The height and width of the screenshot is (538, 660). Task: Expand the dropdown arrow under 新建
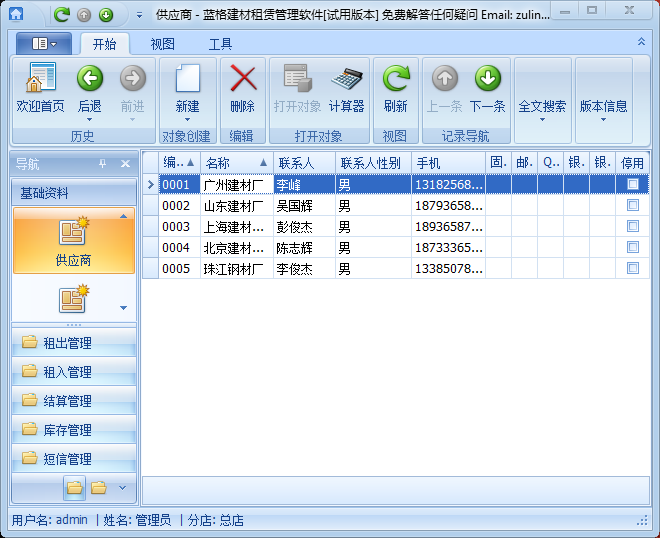[187, 120]
